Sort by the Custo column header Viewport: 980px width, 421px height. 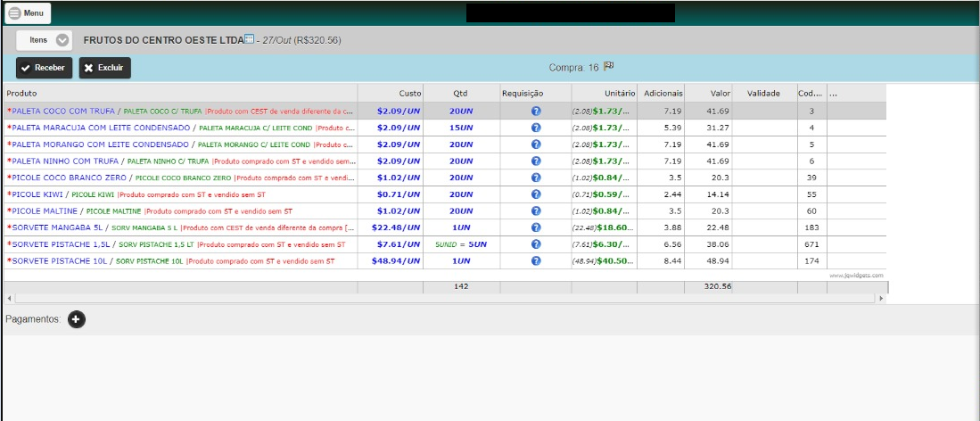pyautogui.click(x=391, y=93)
